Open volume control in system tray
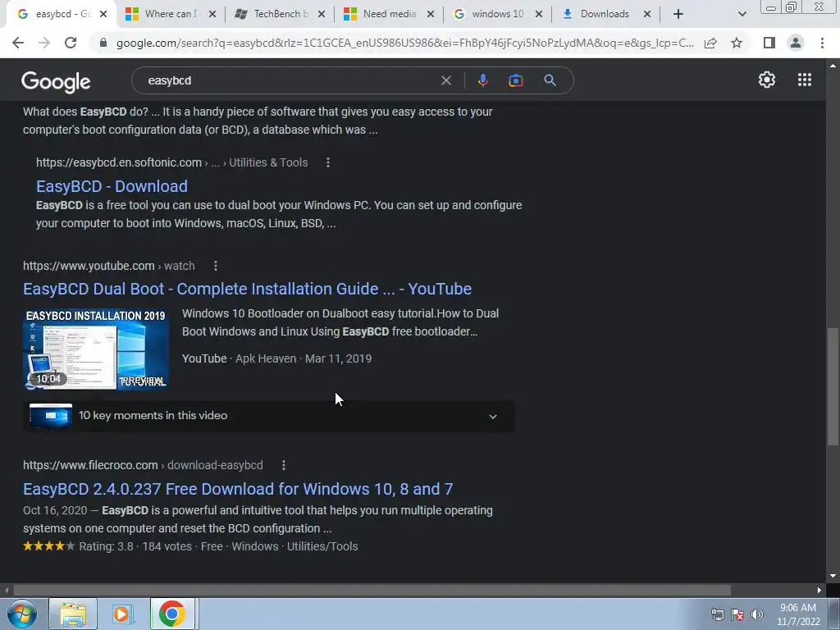The image size is (840, 630). (x=757, y=614)
